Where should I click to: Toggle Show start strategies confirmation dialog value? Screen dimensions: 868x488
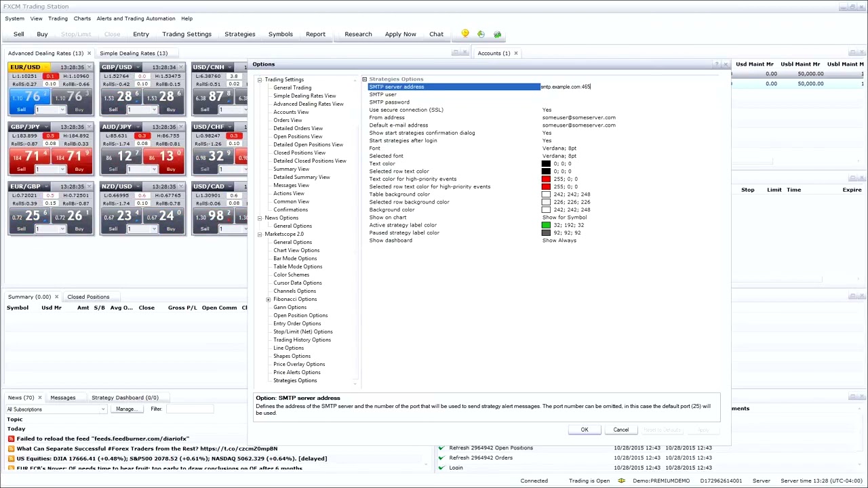(x=547, y=133)
